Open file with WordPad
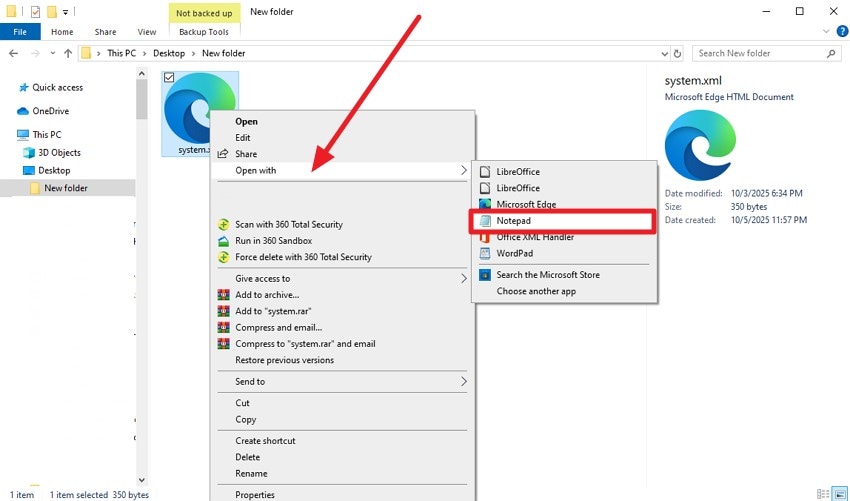 pyautogui.click(x=564, y=253)
